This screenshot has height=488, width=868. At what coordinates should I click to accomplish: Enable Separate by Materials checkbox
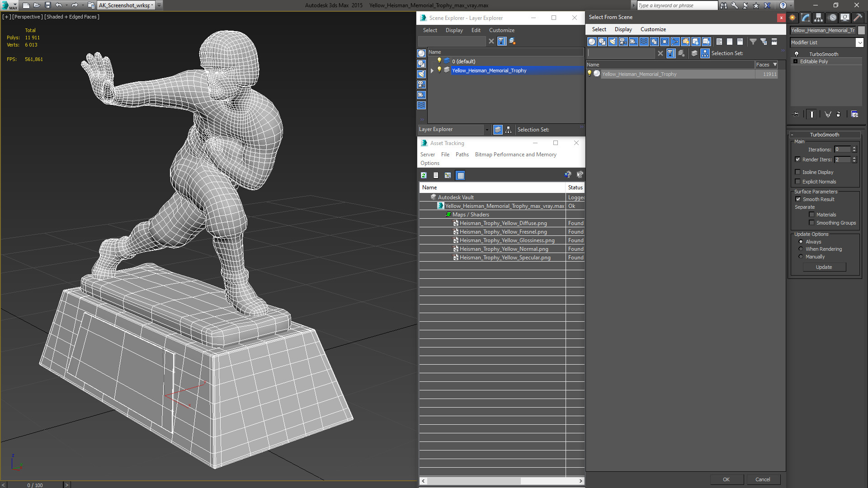point(811,215)
